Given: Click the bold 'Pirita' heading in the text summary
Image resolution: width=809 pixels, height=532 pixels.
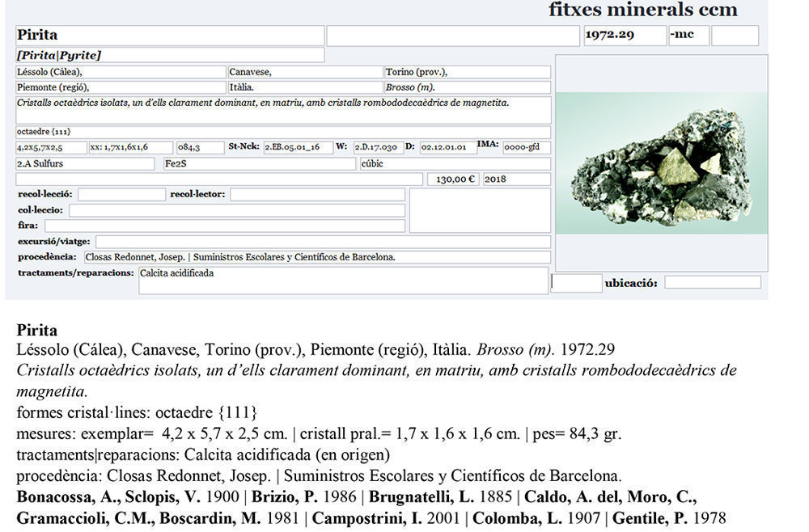Looking at the screenshot, I should (36, 330).
